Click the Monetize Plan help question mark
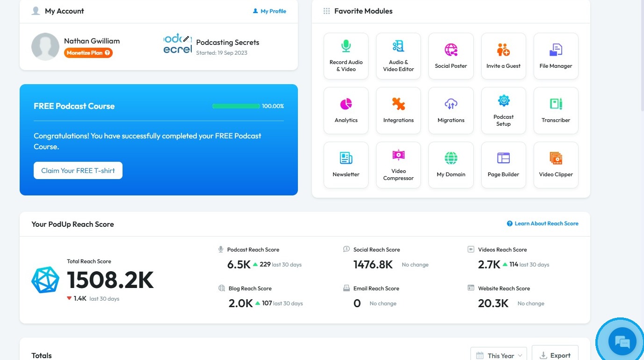 (108, 53)
